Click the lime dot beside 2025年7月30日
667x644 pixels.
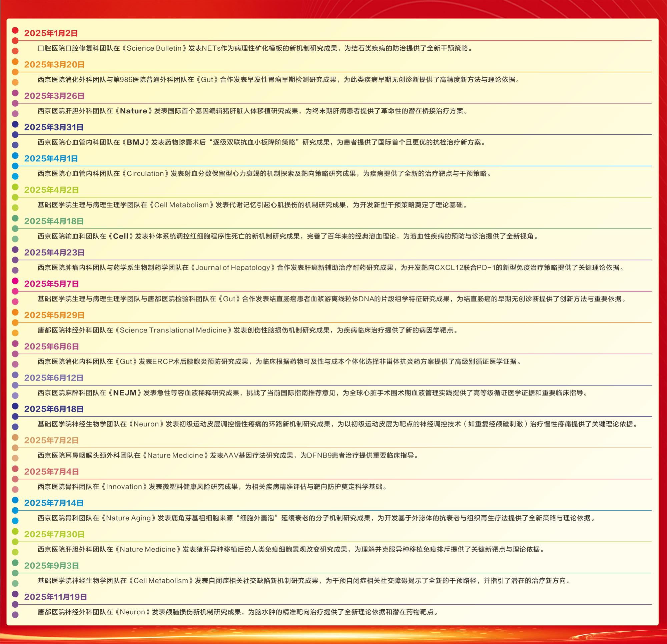[x=15, y=531]
